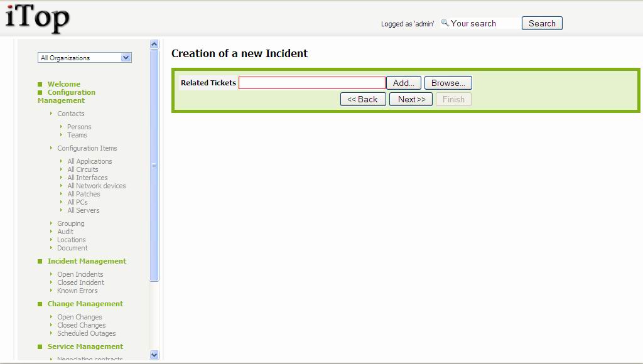Click the arrow bullet beside Grouping

coord(51,223)
